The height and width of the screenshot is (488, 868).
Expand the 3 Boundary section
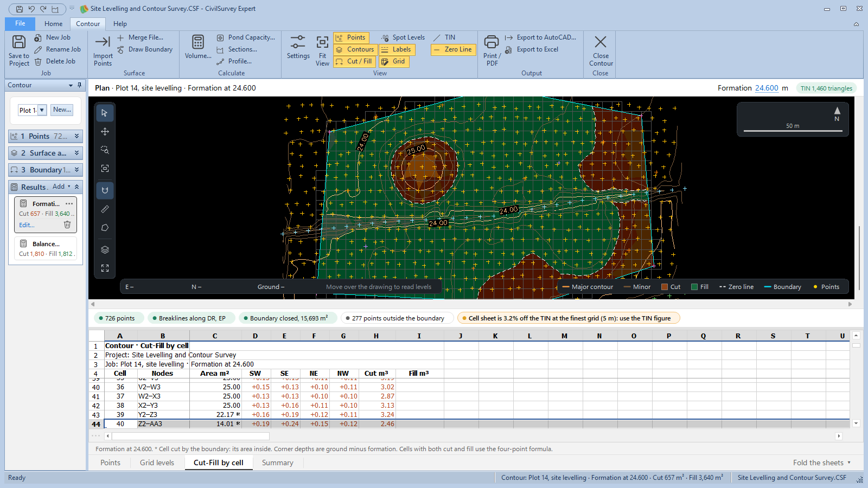[46, 170]
